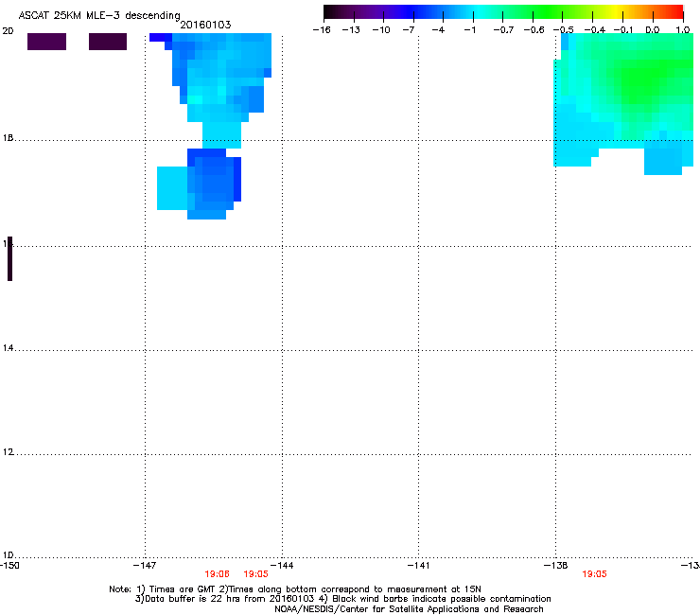
Task: Click latitude axis label 12
Action: point(8,452)
